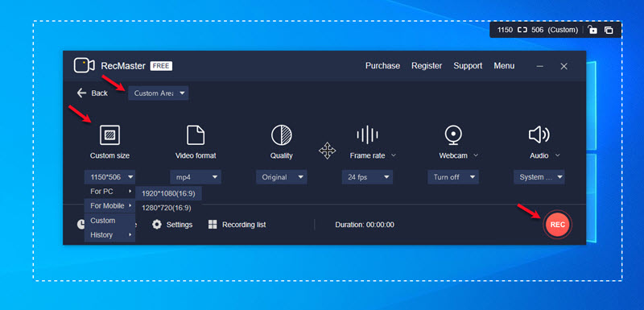Screen dimensions: 644x310
Task: Click the Back arrow icon
Action: tap(81, 93)
